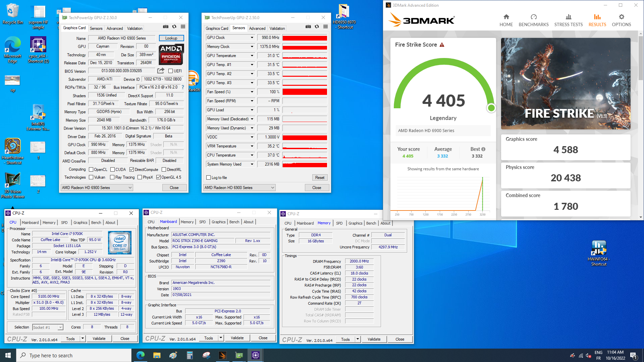The width and height of the screenshot is (644, 362).
Task: Open Socket #1 selection dropdown in CPU-Z
Action: coord(48,327)
